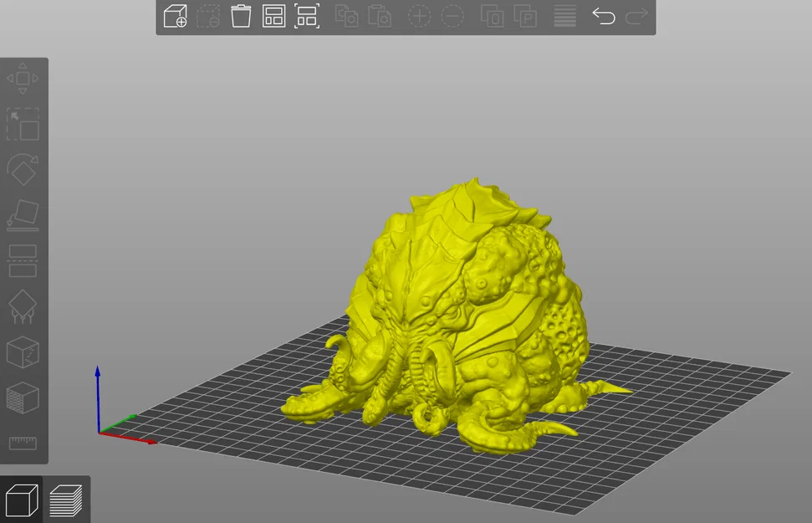The height and width of the screenshot is (523, 812).
Task: Add a new model to the build plate
Action: click(176, 16)
